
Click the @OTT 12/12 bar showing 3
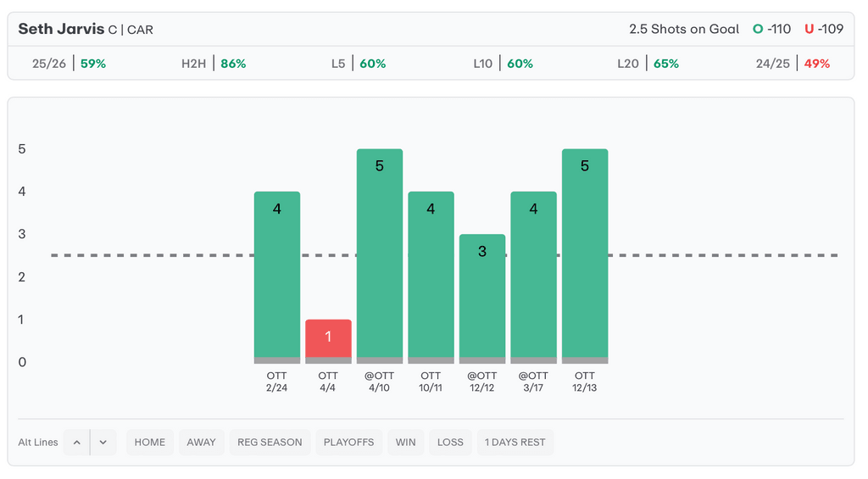(482, 298)
